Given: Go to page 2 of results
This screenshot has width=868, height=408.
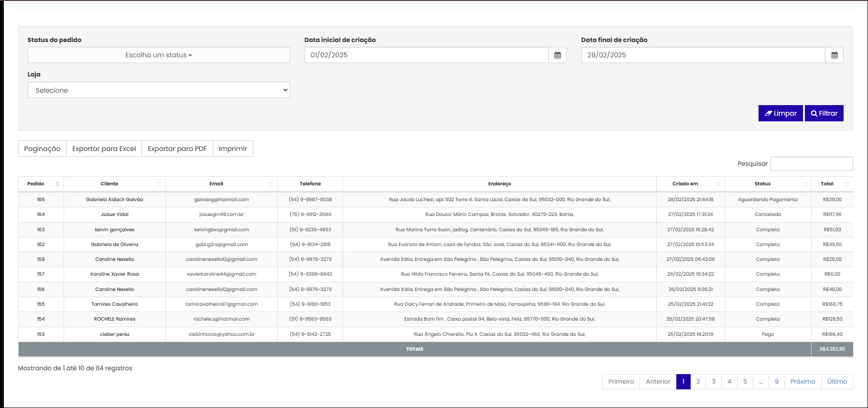Looking at the screenshot, I should tap(698, 381).
